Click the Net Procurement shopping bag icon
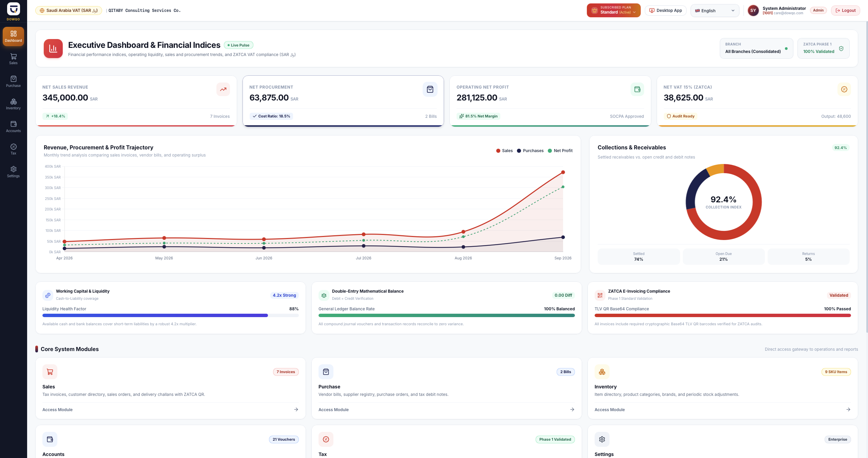This screenshot has width=868, height=458. [430, 89]
